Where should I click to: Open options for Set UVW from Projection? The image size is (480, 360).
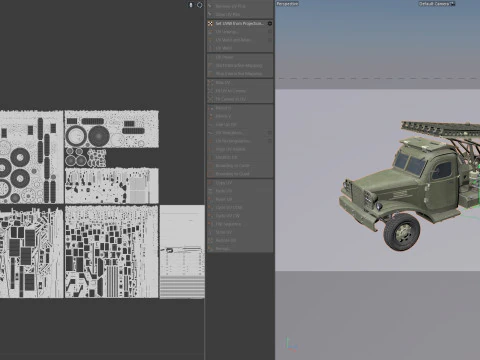[x=270, y=24]
